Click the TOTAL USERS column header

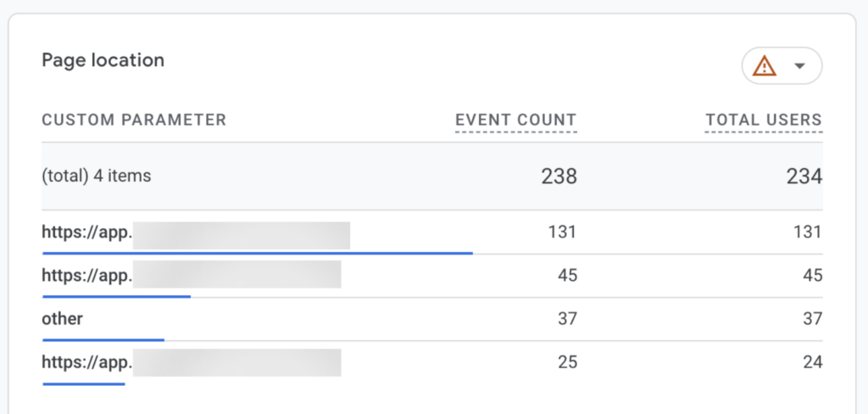pyautogui.click(x=763, y=120)
